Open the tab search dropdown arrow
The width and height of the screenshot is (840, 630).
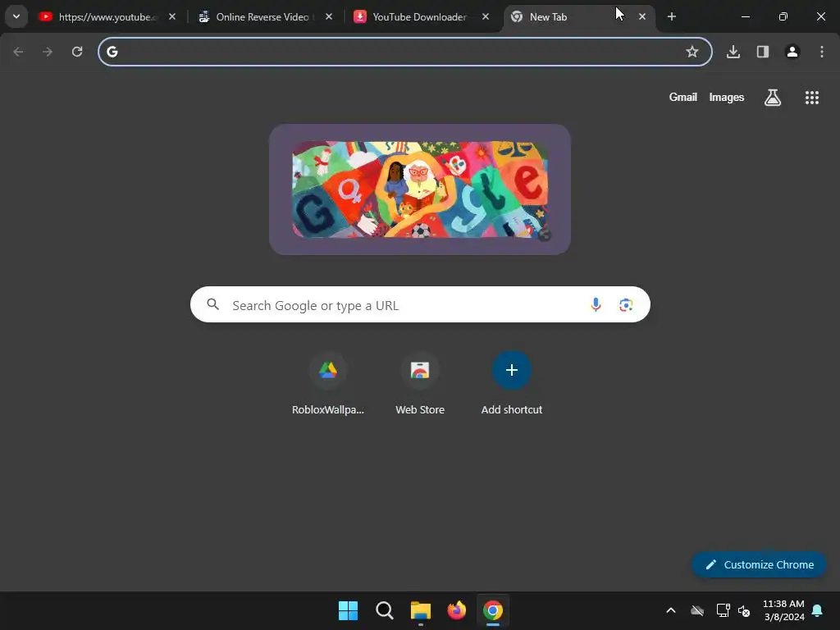16,16
